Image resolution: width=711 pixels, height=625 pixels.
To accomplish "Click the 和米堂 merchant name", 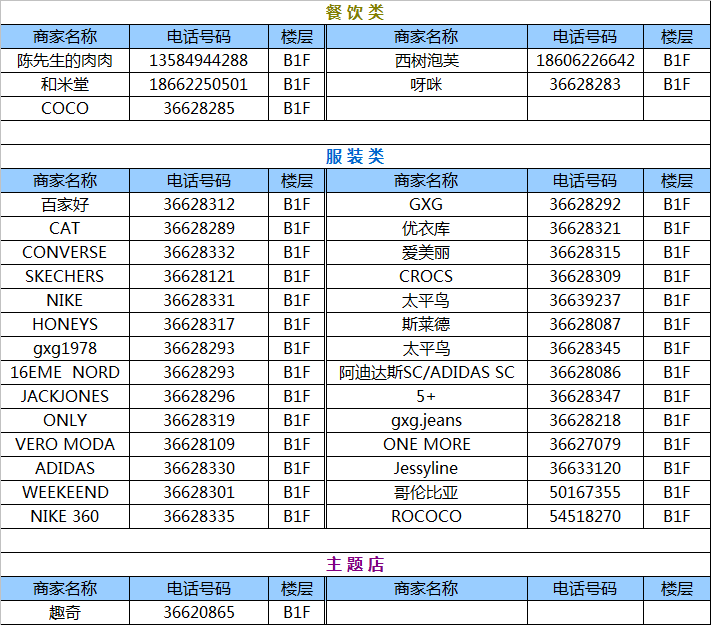I will pyautogui.click(x=65, y=84).
